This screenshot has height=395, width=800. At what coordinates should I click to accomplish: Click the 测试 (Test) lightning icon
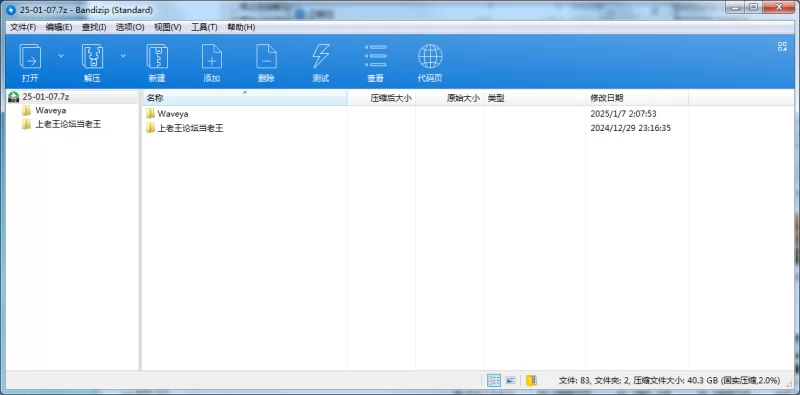click(x=321, y=56)
